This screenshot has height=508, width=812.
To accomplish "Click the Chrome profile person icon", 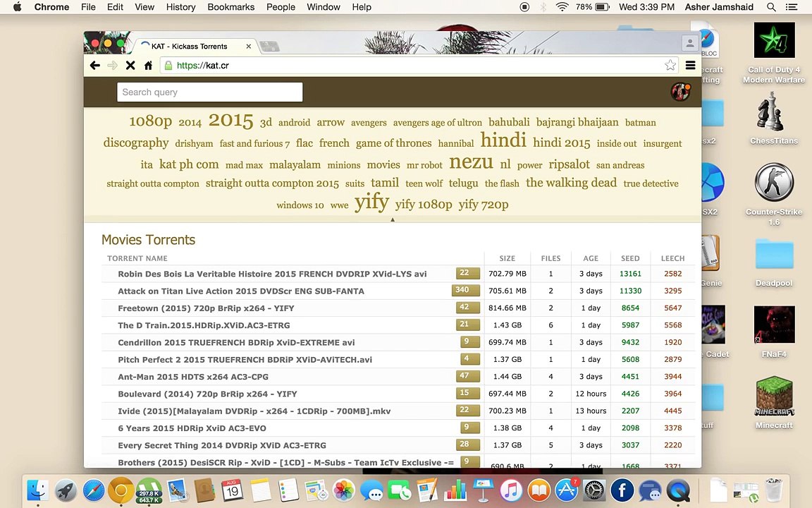I will coord(690,44).
